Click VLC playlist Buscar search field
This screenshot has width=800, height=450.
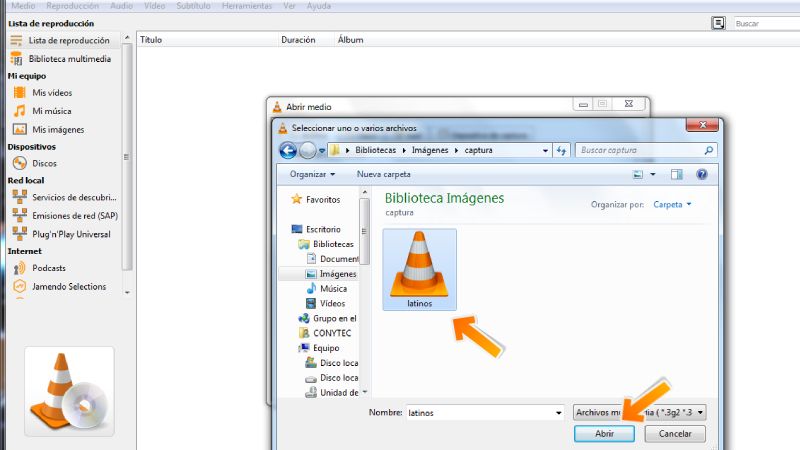(x=766, y=23)
